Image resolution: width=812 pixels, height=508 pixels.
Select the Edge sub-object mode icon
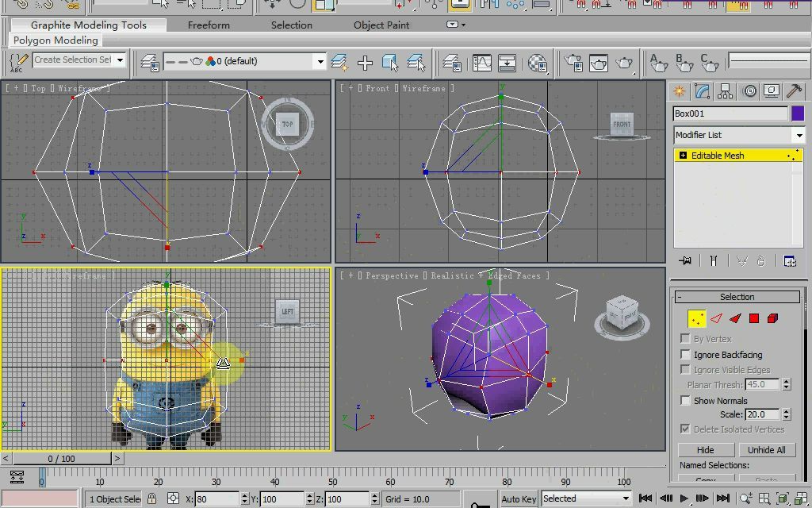[x=716, y=317]
